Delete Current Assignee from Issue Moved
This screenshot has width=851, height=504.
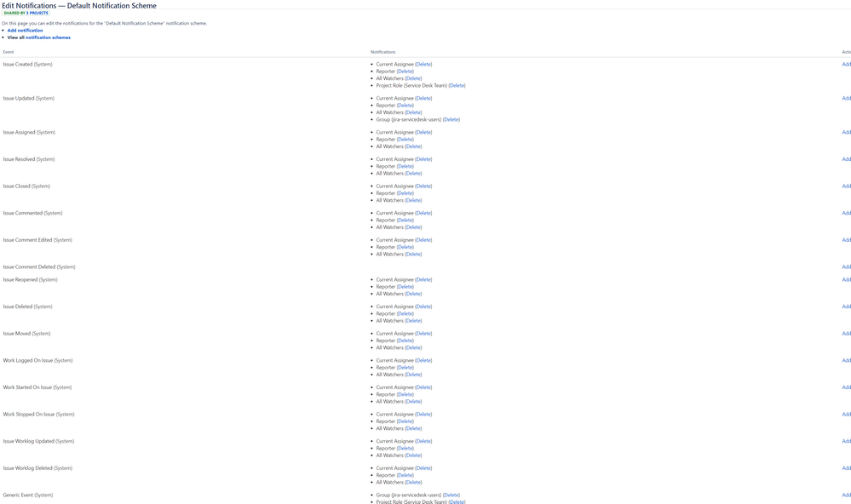tap(423, 334)
